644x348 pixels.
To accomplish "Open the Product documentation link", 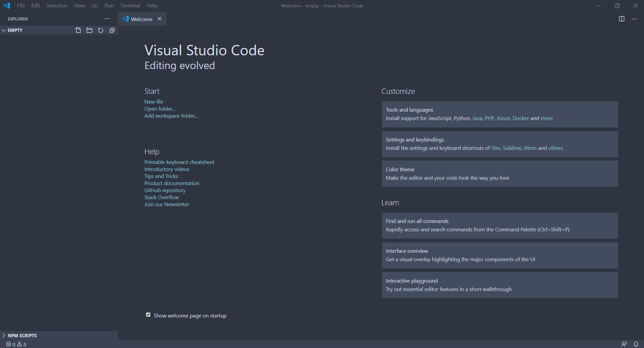I will pos(171,183).
